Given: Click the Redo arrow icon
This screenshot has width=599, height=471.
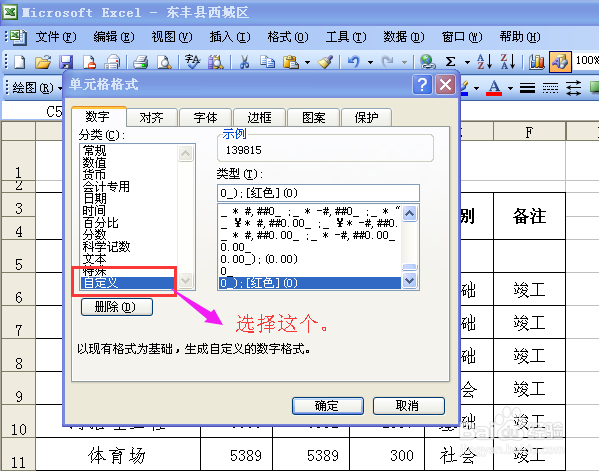Looking at the screenshot, I should click(388, 62).
